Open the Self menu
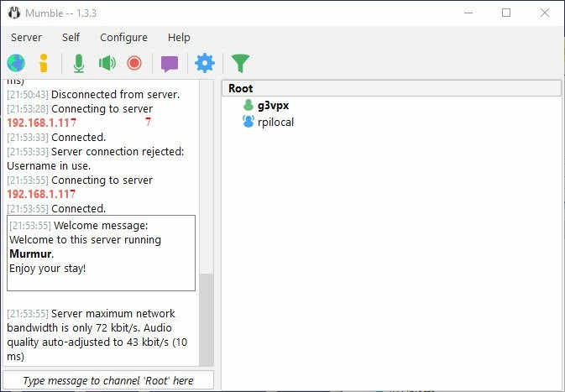This screenshot has height=392, width=565. [71, 38]
